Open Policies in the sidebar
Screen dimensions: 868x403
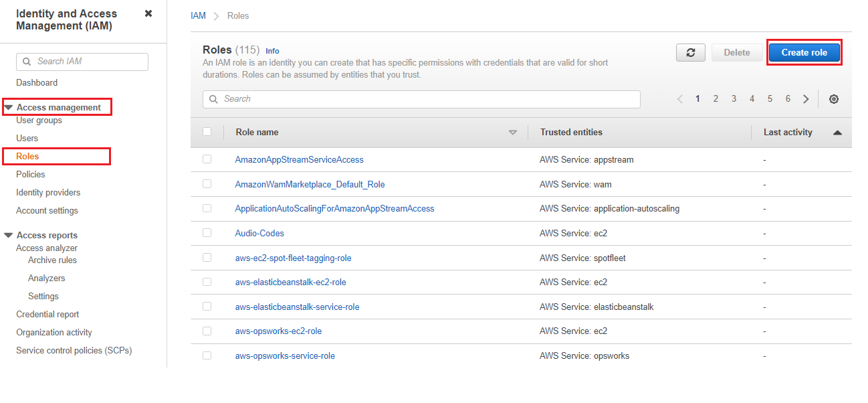point(31,175)
